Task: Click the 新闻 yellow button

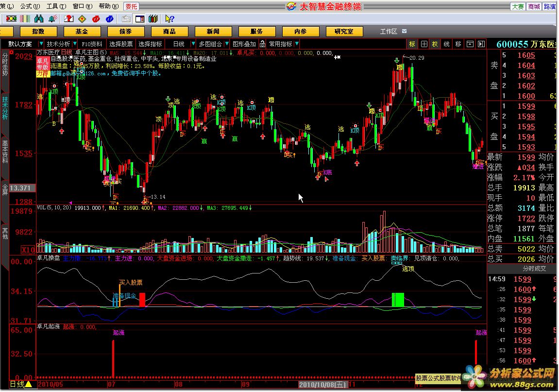Action: pyautogui.click(x=213, y=32)
